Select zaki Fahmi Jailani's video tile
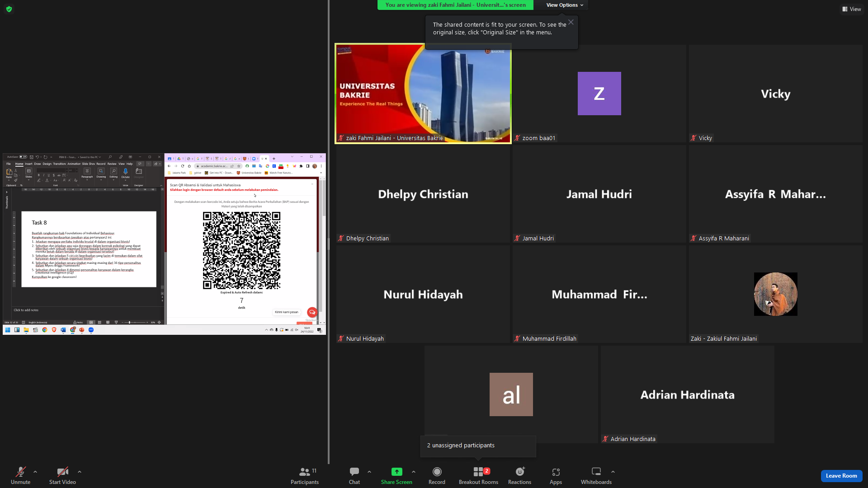Viewport: 868px width, 488px height. (423, 94)
